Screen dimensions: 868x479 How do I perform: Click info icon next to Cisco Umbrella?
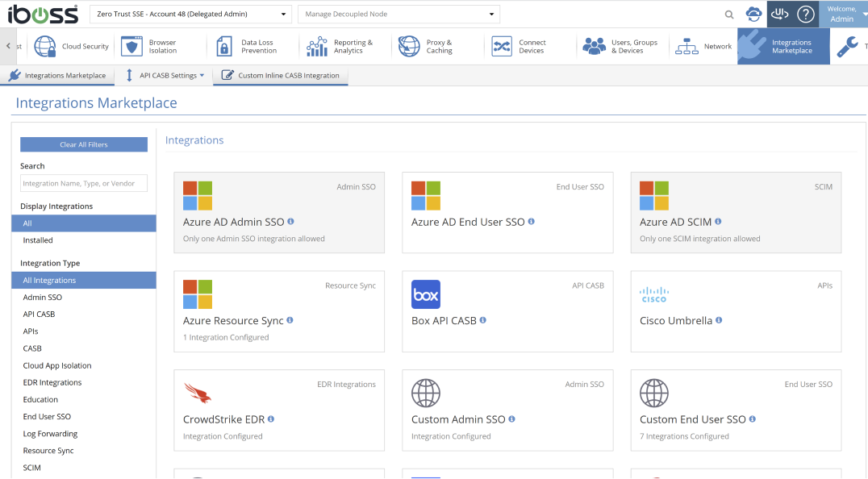click(719, 319)
